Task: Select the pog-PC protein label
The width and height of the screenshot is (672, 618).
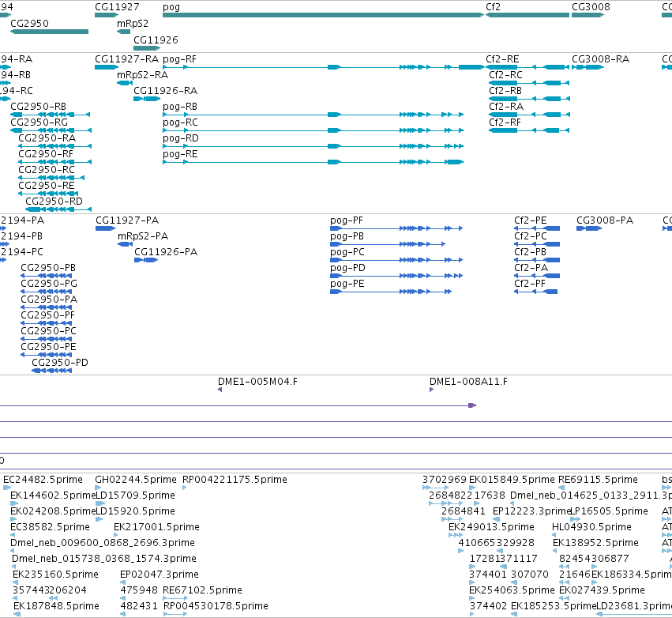Action: click(x=347, y=252)
